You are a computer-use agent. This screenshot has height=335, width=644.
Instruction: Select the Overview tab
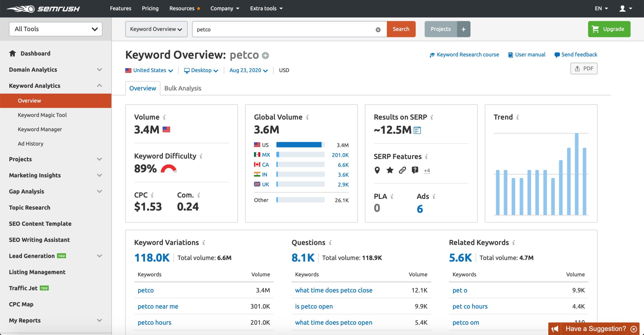pyautogui.click(x=143, y=88)
